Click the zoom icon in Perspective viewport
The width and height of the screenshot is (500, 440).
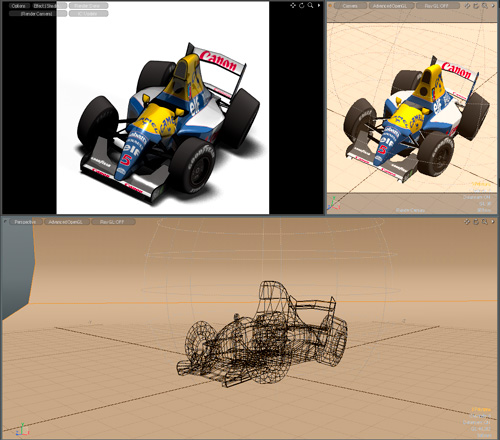[x=485, y=222]
